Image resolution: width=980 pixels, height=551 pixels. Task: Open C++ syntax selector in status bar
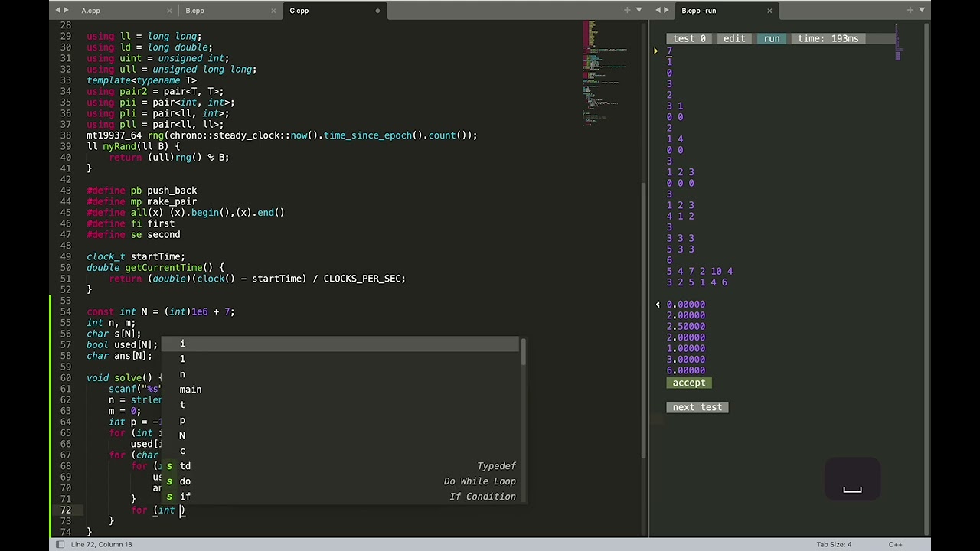point(895,544)
